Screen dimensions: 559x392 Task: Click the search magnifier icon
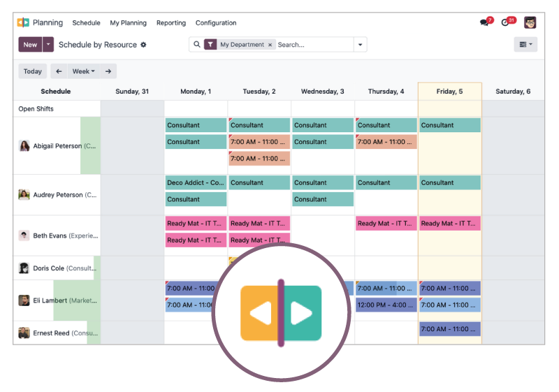tap(197, 45)
